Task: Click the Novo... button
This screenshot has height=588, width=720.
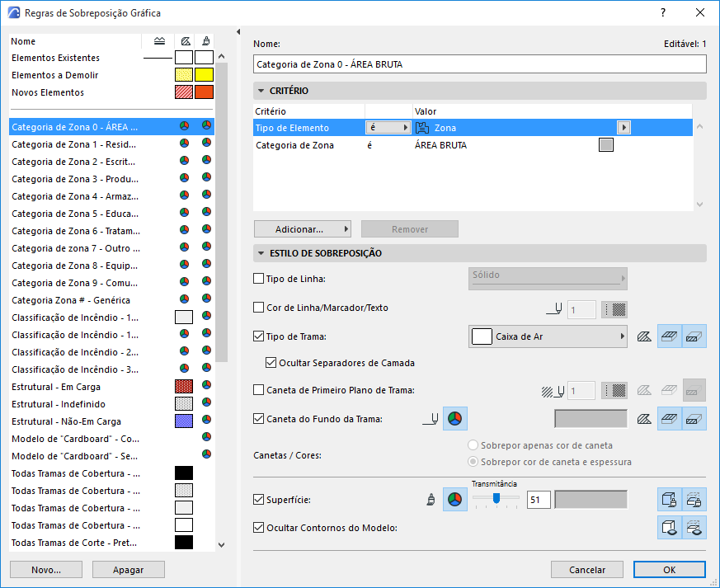Action: click(46, 570)
